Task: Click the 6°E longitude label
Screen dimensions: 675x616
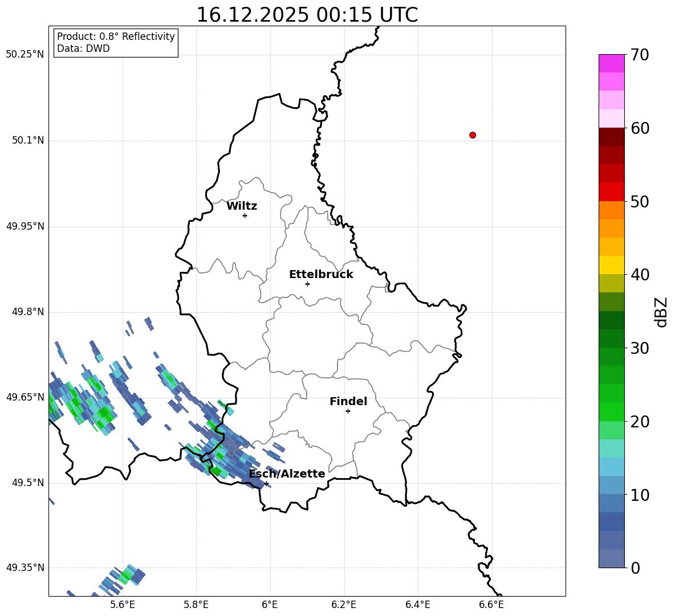Action: (x=270, y=605)
